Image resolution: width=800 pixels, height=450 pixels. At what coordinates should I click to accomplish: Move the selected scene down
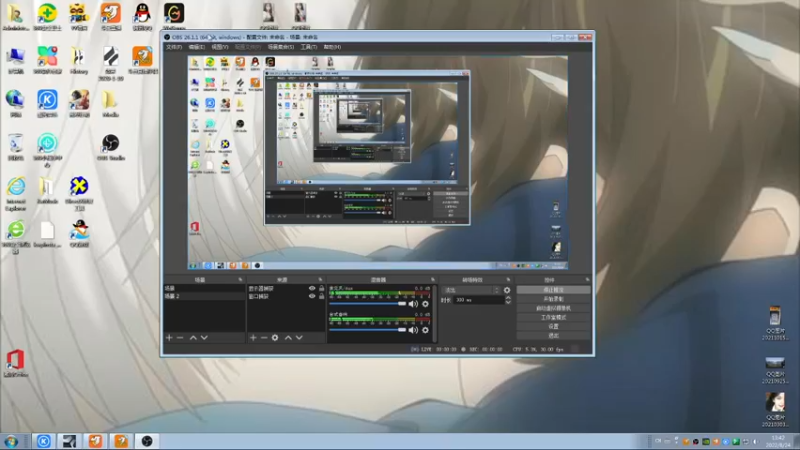204,338
